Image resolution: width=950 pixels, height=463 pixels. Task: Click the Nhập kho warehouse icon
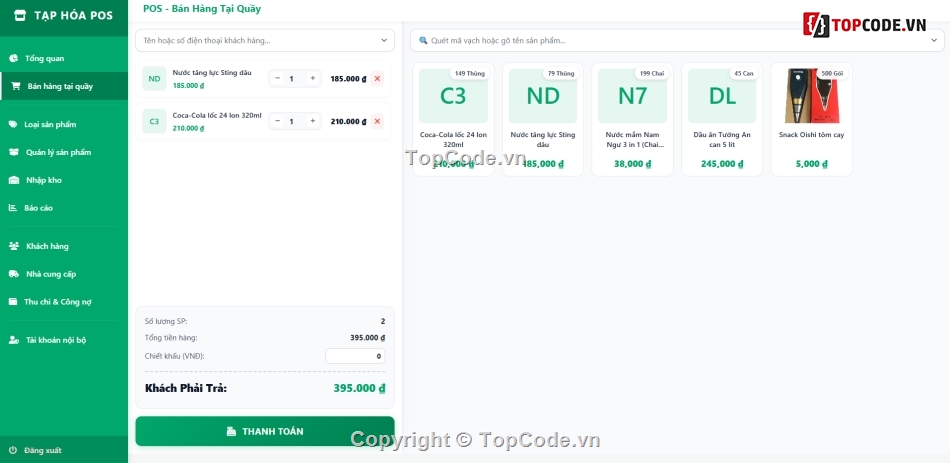tap(14, 180)
